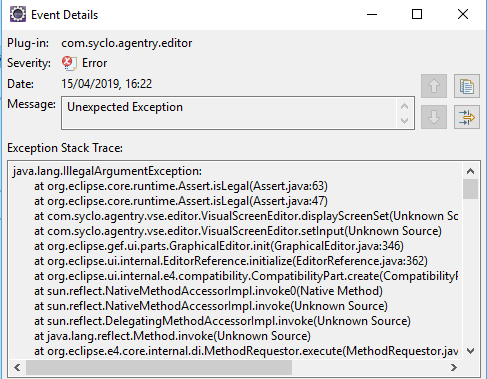
Task: Click the GraphicalEditor.init stack trace line
Action: coord(219,246)
